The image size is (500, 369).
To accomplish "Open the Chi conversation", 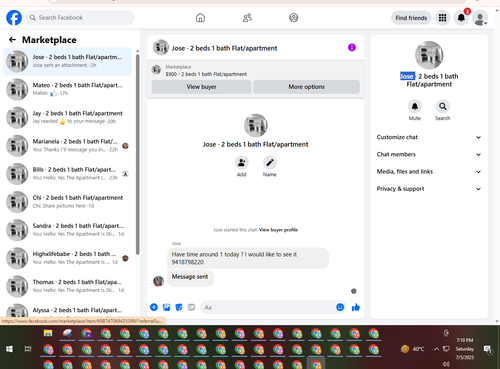I will tap(68, 202).
